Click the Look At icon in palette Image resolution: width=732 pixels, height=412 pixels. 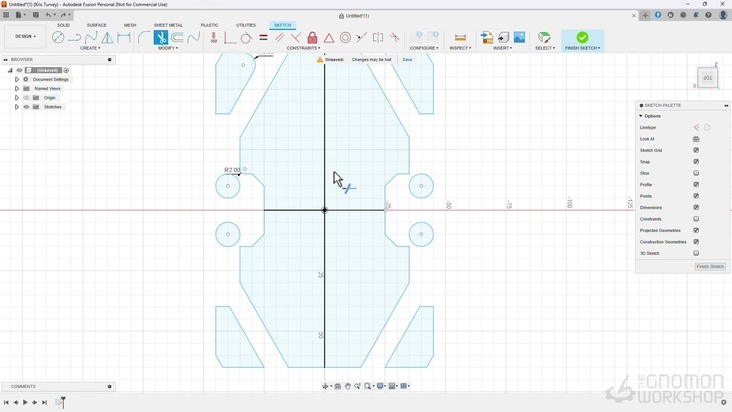696,139
